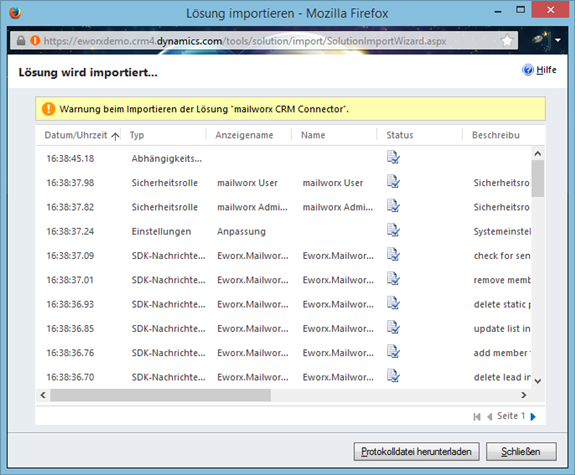Image resolution: width=575 pixels, height=475 pixels.
Task: Open the Hilfe link
Action: pyautogui.click(x=546, y=70)
